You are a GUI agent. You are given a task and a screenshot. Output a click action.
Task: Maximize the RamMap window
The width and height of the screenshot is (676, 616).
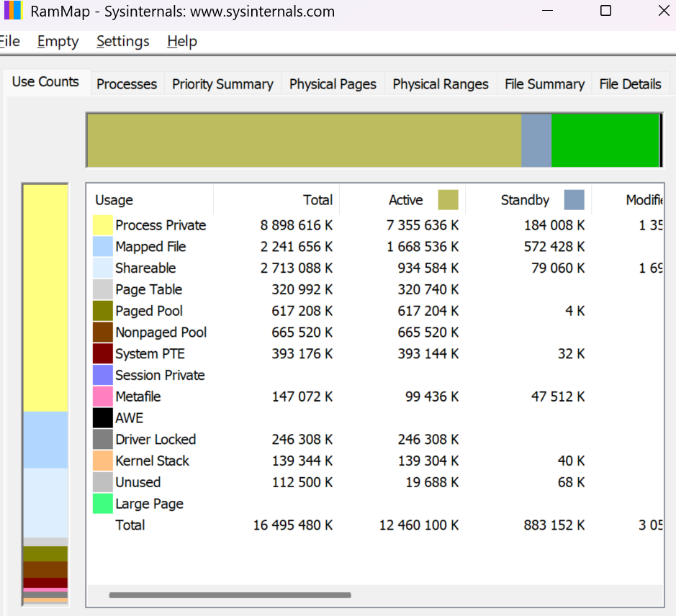605,10
